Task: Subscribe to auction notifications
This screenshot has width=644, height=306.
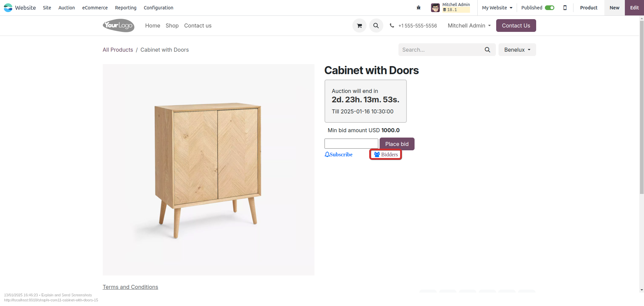Action: pos(339,154)
